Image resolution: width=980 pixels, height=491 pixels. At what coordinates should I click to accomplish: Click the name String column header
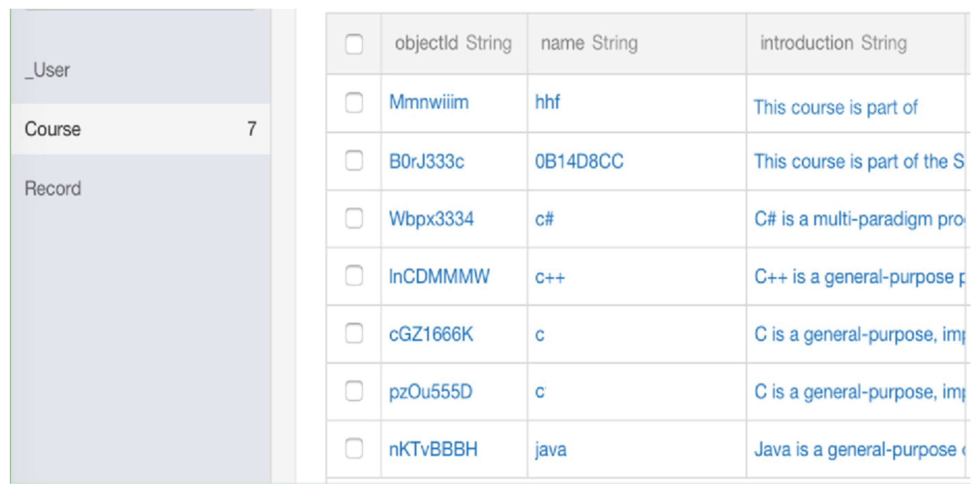589,43
